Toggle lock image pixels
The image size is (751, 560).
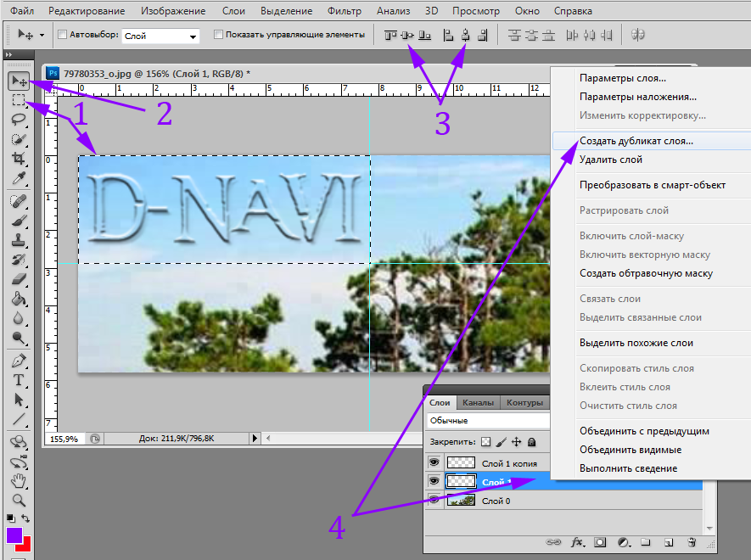click(501, 442)
